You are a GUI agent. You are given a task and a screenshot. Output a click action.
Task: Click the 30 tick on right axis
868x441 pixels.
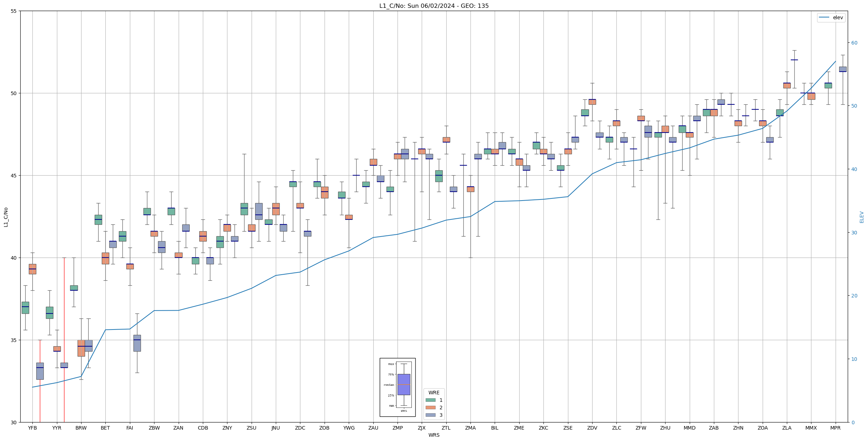854,233
